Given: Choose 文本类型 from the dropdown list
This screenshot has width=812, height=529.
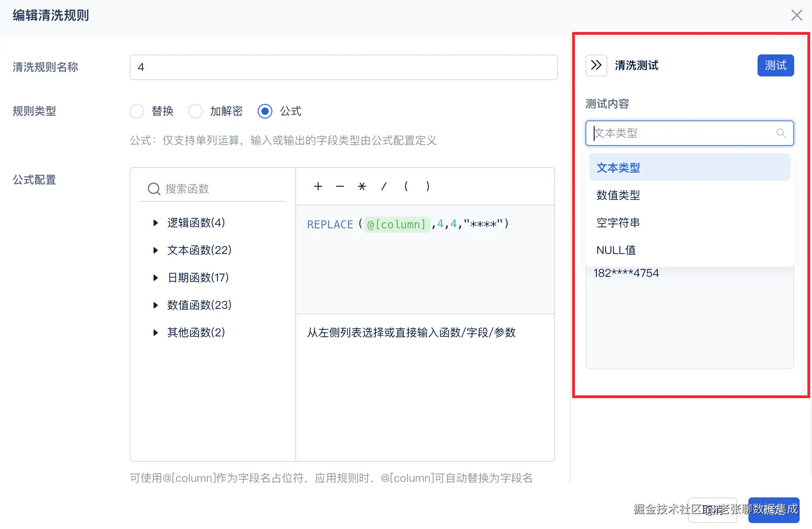Looking at the screenshot, I should 689,167.
